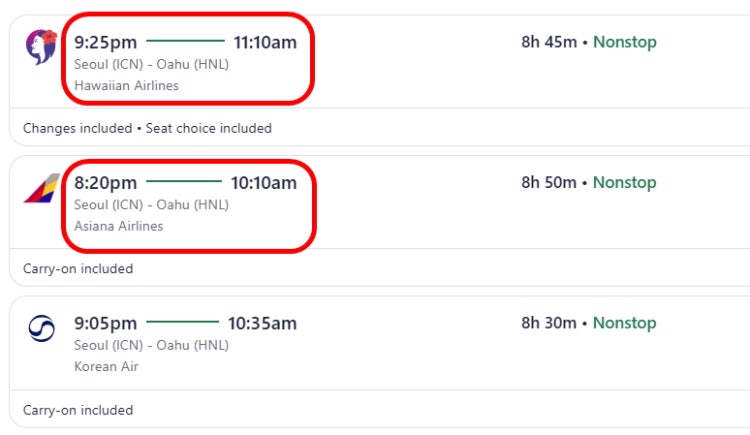Click the Asiana Airlines logo icon
Image resolution: width=750 pixels, height=435 pixels.
[42, 188]
